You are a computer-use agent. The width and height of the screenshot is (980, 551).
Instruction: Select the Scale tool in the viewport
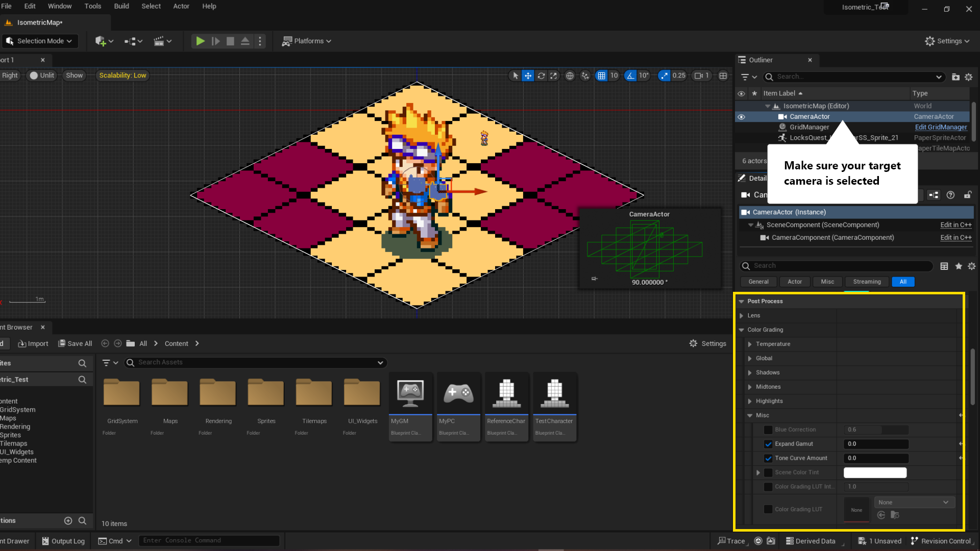553,76
